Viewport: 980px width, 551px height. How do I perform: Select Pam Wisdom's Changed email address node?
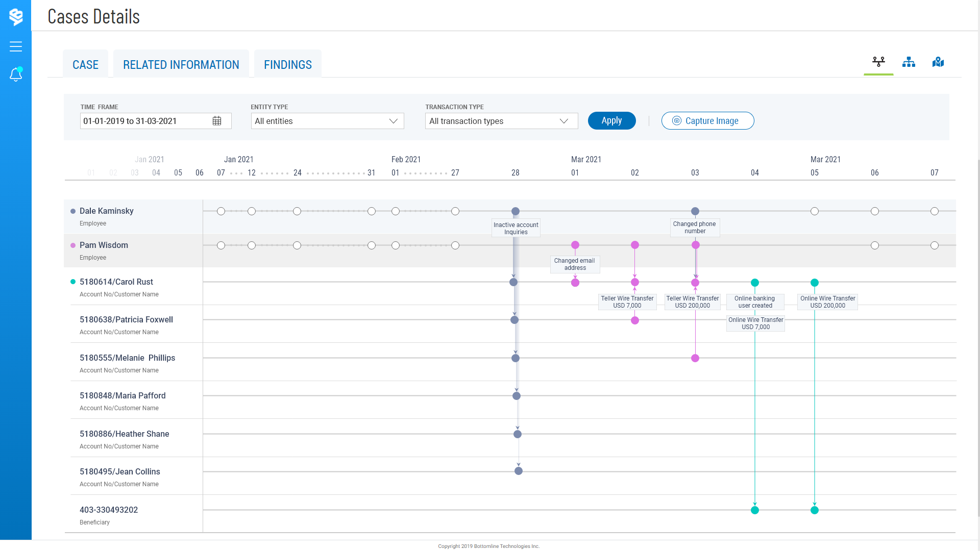click(x=575, y=245)
